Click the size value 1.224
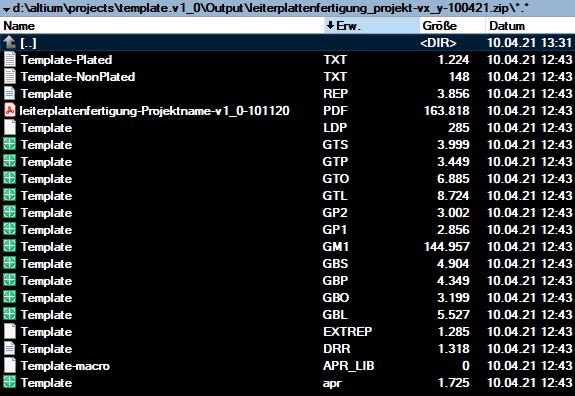 (x=454, y=60)
